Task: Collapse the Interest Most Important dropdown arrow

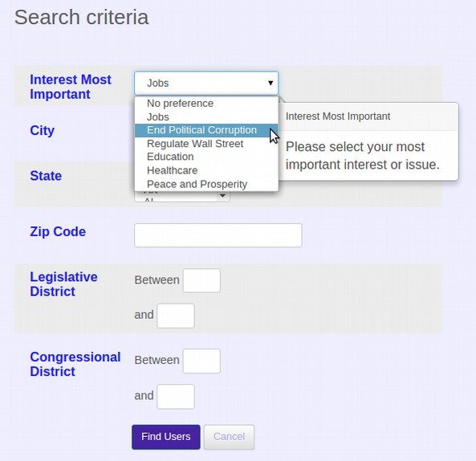Action: click(271, 83)
